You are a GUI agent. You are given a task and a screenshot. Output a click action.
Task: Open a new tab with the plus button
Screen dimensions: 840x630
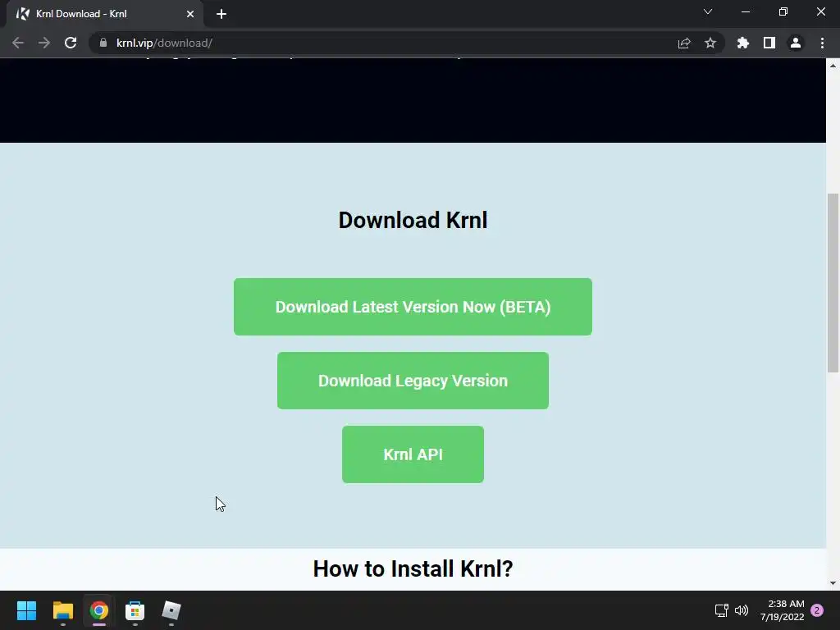221,14
